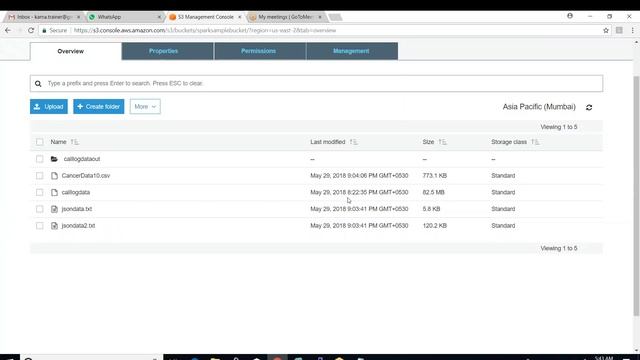Click the Secure padlock icon
Image resolution: width=640 pixels, height=360 pixels.
click(x=44, y=30)
